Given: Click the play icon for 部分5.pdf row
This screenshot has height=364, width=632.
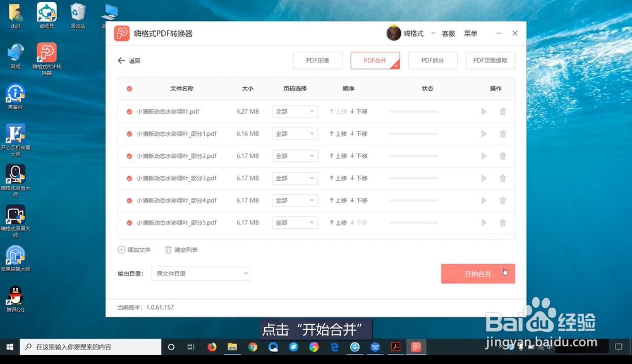Looking at the screenshot, I should 483,222.
